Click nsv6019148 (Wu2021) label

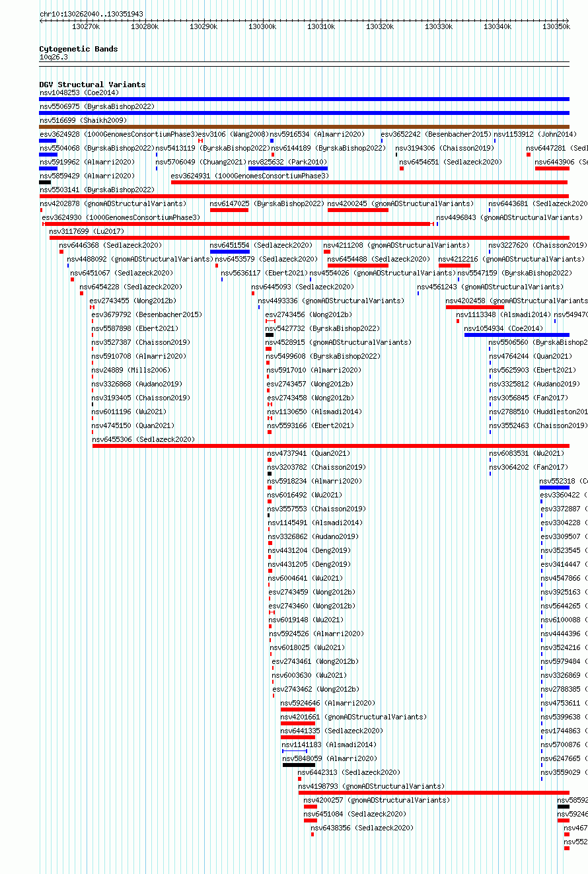[307, 620]
